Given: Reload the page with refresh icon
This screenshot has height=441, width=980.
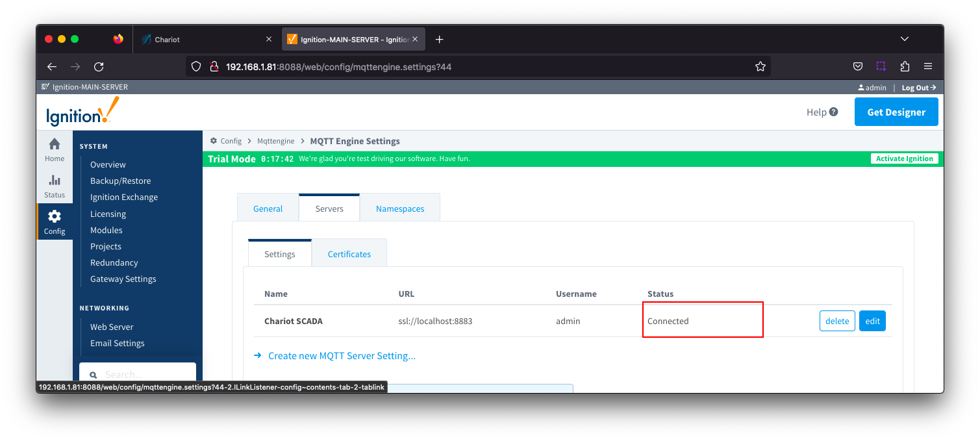Looking at the screenshot, I should click(x=99, y=66).
